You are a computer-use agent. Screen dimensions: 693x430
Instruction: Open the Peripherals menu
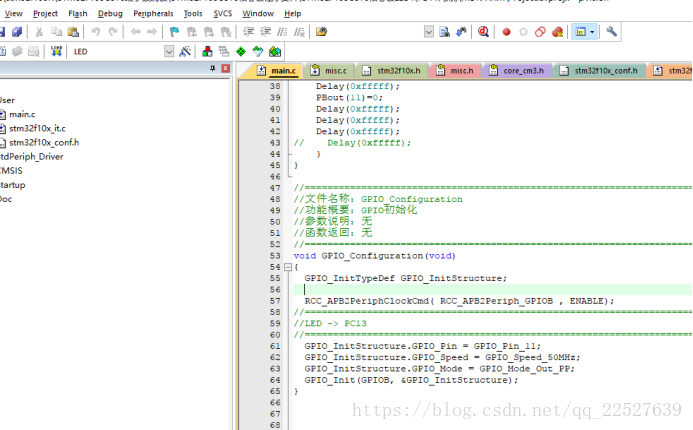pos(152,14)
